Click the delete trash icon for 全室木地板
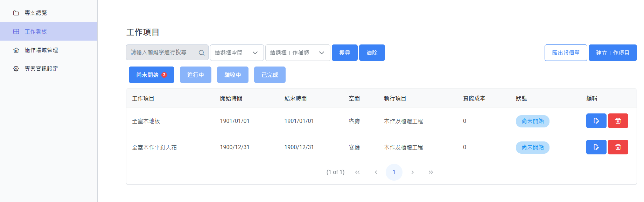The image size is (644, 202). pos(618,121)
